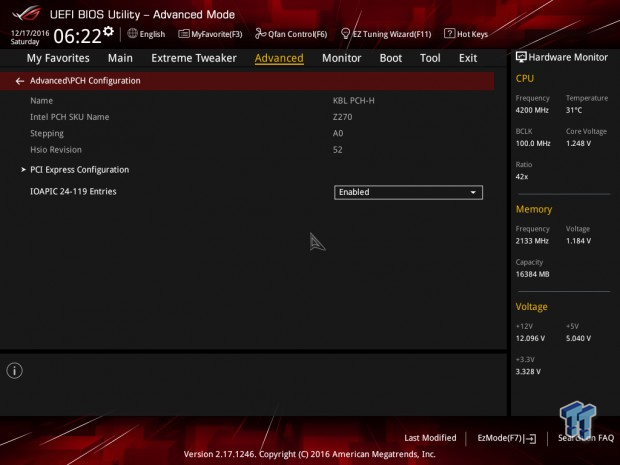
Task: Open the Extreme Tweaker tab
Action: click(x=194, y=58)
